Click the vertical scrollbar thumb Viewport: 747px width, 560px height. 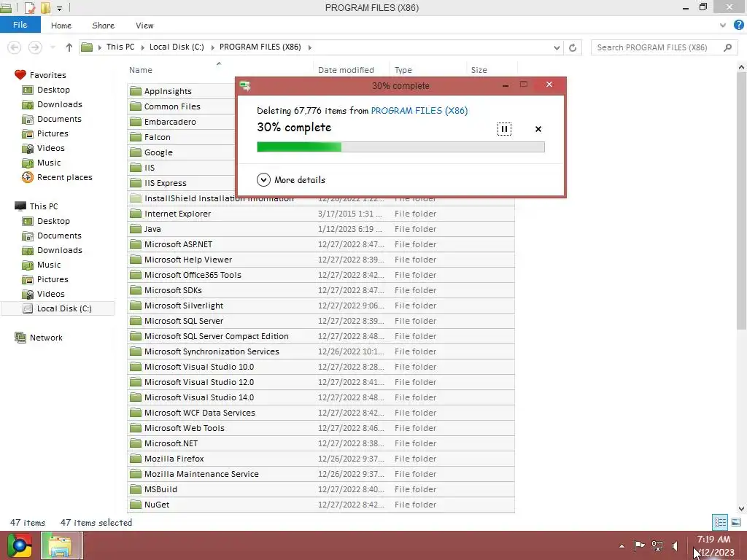click(x=741, y=201)
